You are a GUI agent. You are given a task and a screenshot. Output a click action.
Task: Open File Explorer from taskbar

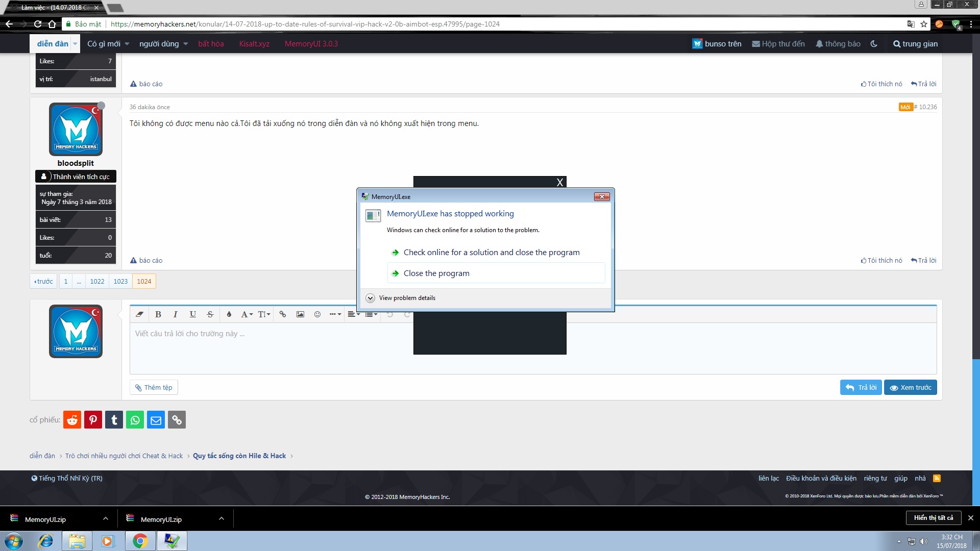click(x=77, y=541)
